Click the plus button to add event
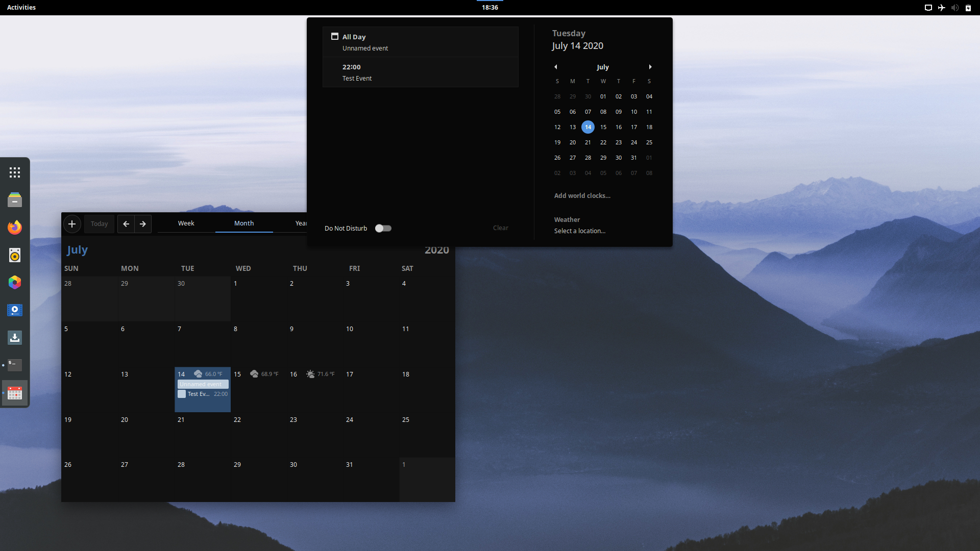980x551 pixels. 72,224
